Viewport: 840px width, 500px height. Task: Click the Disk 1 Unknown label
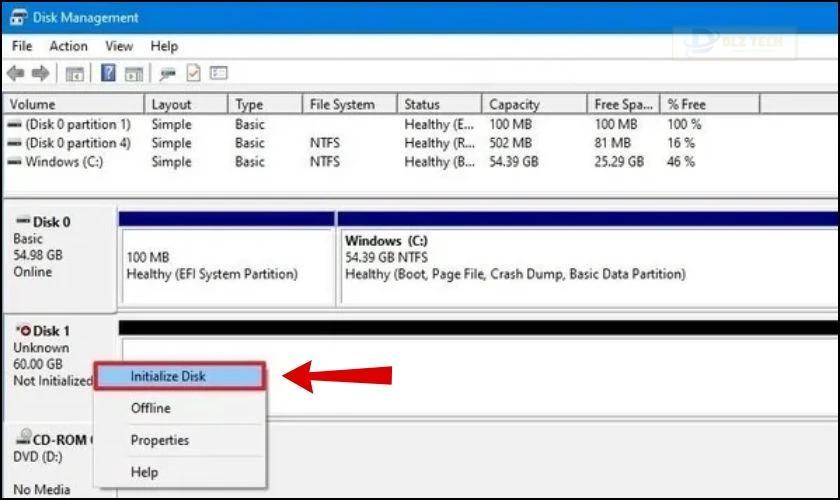click(41, 347)
